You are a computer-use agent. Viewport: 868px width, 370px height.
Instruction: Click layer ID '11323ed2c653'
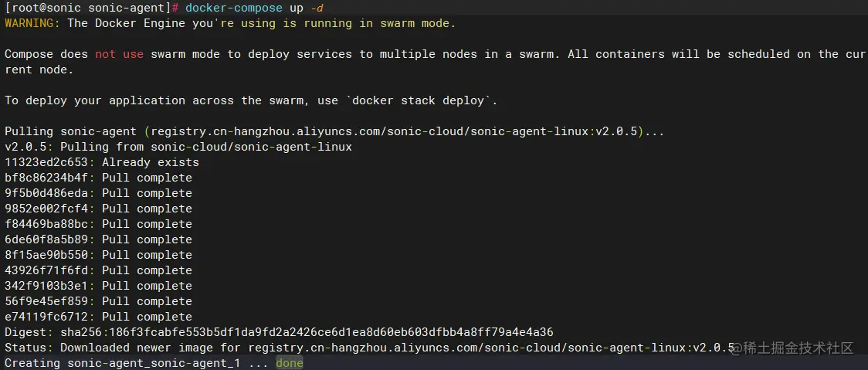[x=46, y=163]
